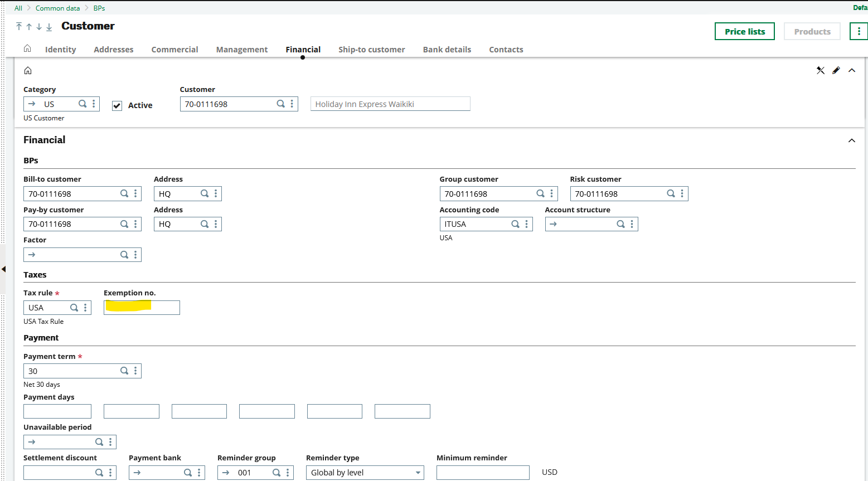Toggle the jump arrow in the Factor field
The image size is (868, 481).
[32, 255]
